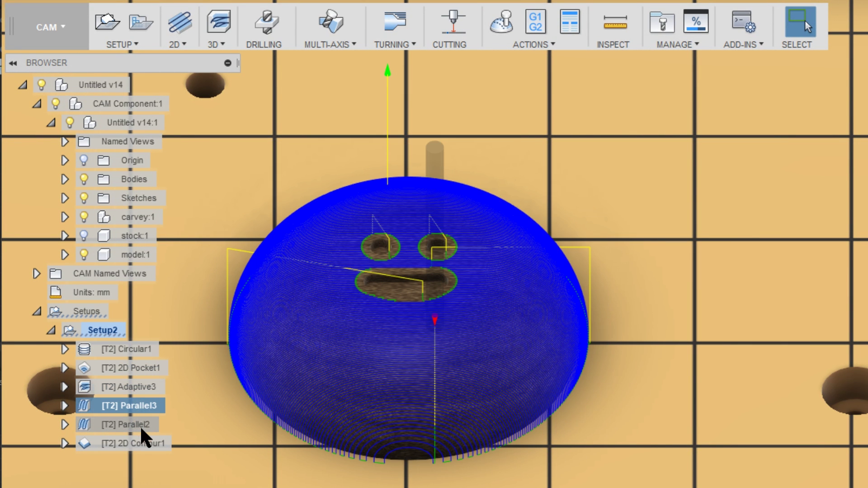Open the Setup Sheet icon
Image resolution: width=868 pixels, height=488 pixels.
coord(569,22)
